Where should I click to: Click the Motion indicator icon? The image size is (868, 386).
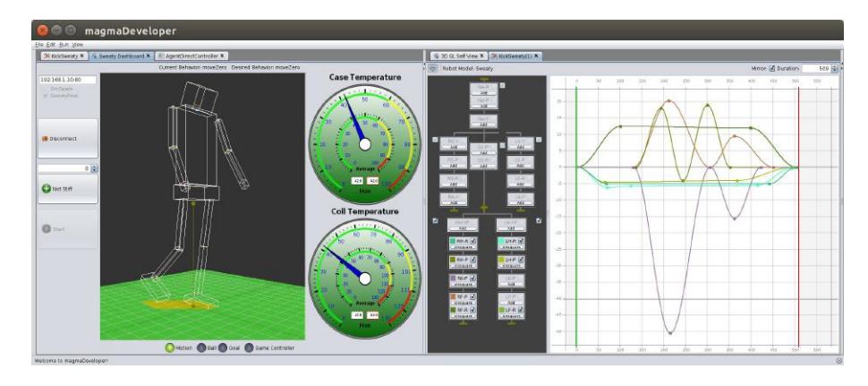click(170, 347)
